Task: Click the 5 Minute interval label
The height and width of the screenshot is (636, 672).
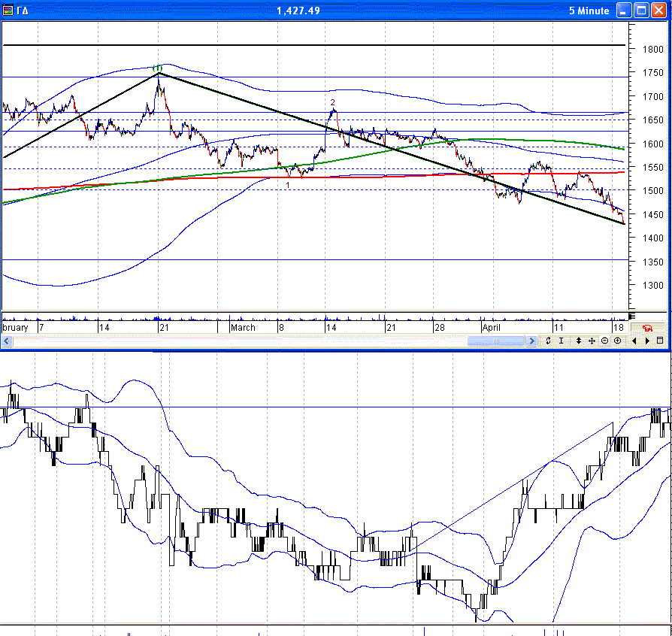Action: click(x=589, y=11)
